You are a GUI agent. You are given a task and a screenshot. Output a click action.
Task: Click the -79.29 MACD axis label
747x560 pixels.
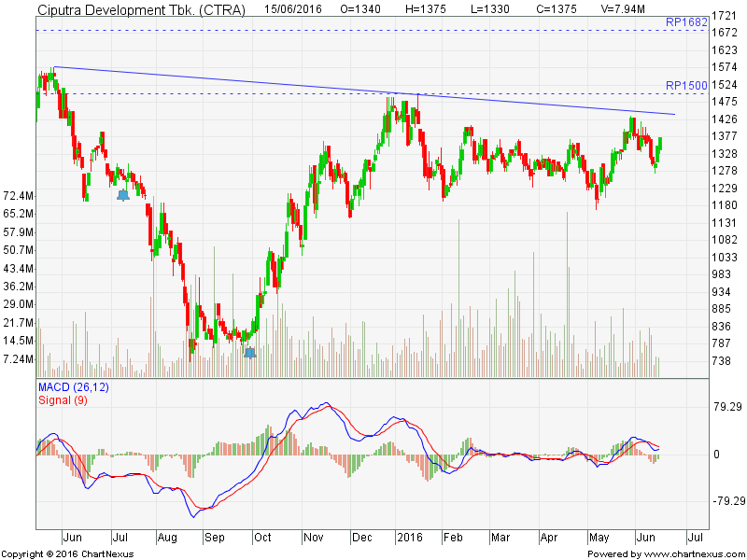click(x=728, y=501)
